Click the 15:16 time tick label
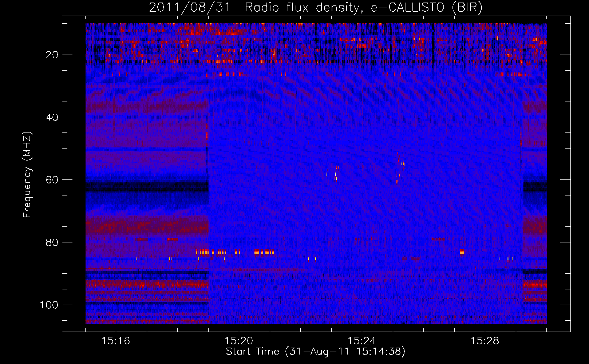This screenshot has height=364, width=589. (x=116, y=341)
